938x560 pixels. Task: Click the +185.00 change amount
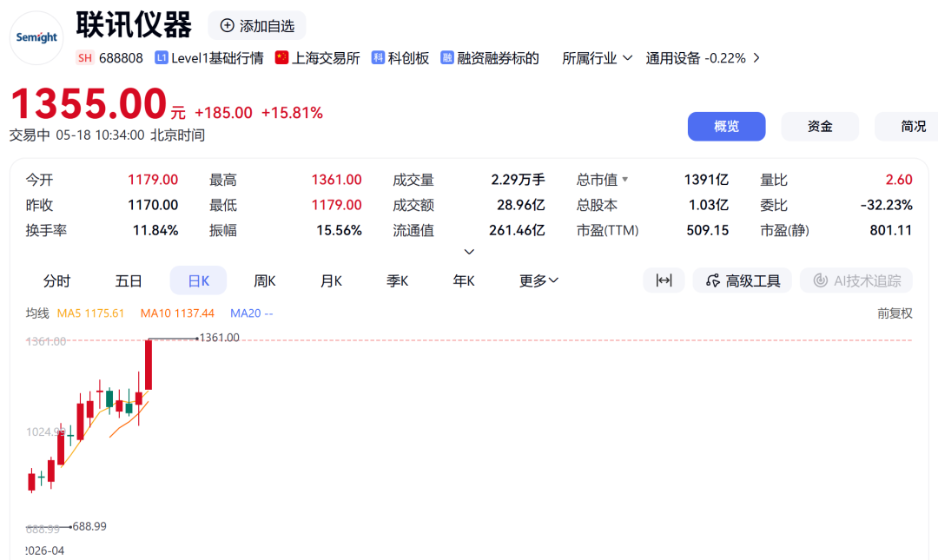(223, 113)
